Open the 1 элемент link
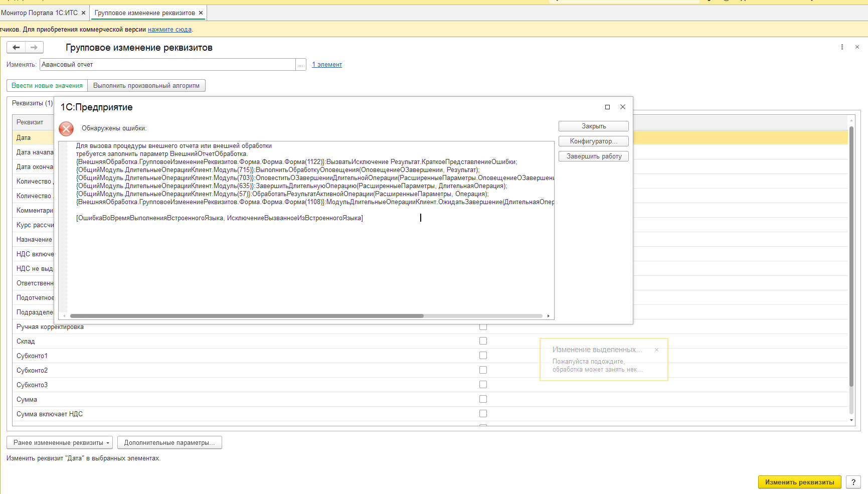The height and width of the screenshot is (494, 868). point(327,65)
